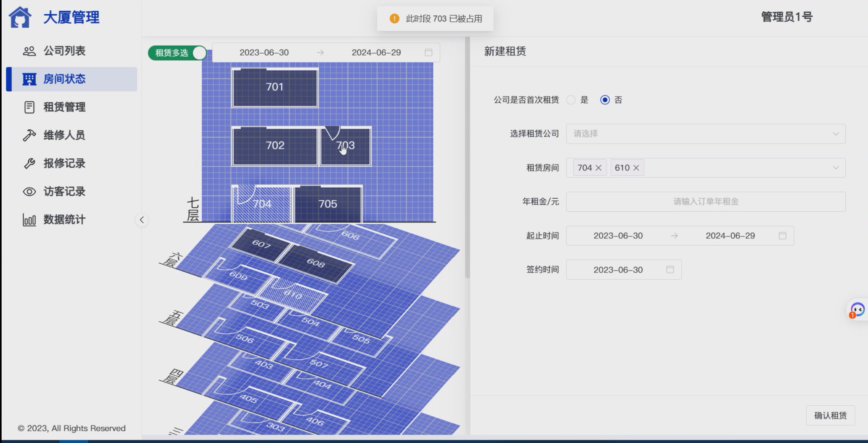Open the 选择租赁公司 dropdown
The image size is (868, 443).
(705, 134)
